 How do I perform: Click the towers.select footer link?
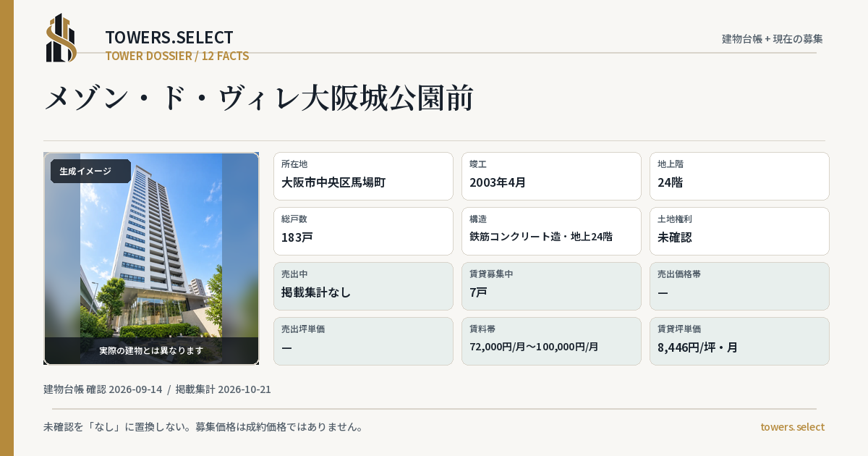792,427
